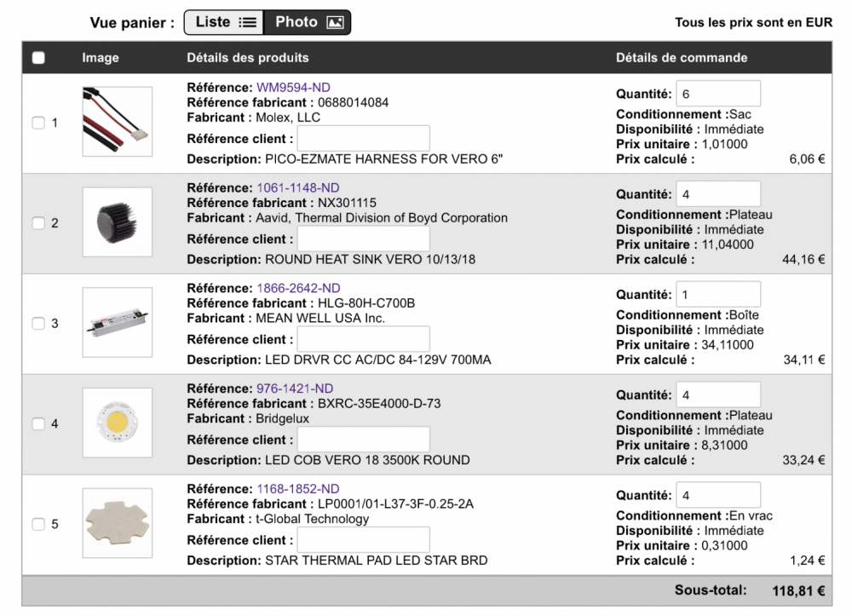Click customer reference field for Bridgelux item
The height and width of the screenshot is (616, 852).
(364, 440)
